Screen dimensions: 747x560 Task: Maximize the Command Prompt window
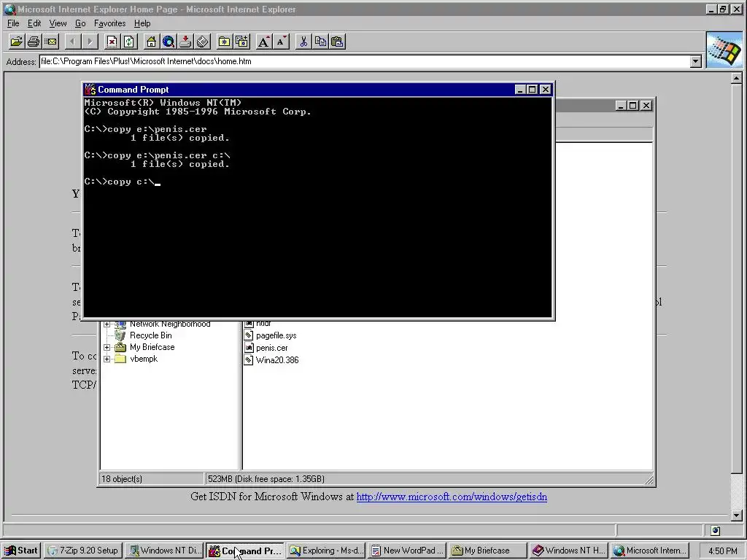pyautogui.click(x=532, y=90)
